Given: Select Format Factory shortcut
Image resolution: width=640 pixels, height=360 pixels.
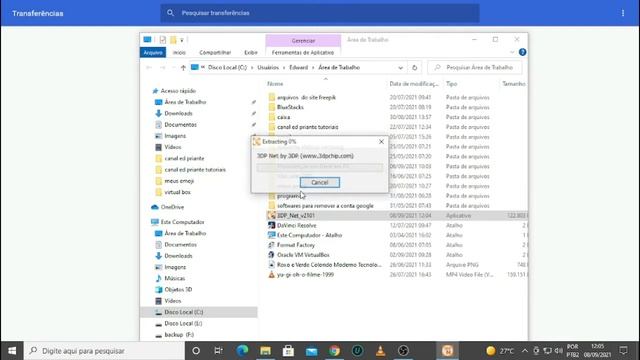Looking at the screenshot, I should coord(296,245).
